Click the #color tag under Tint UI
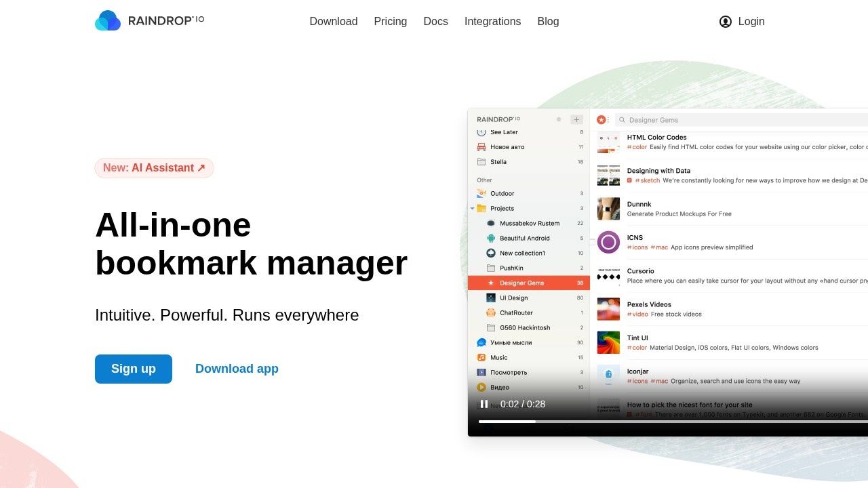The image size is (868, 488). (637, 348)
